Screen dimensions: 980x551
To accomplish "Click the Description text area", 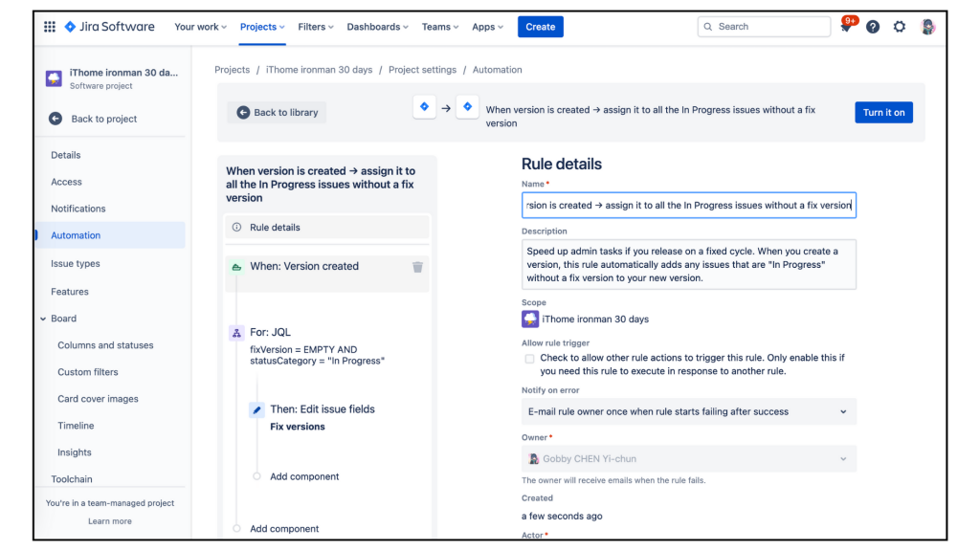I will pos(689,265).
